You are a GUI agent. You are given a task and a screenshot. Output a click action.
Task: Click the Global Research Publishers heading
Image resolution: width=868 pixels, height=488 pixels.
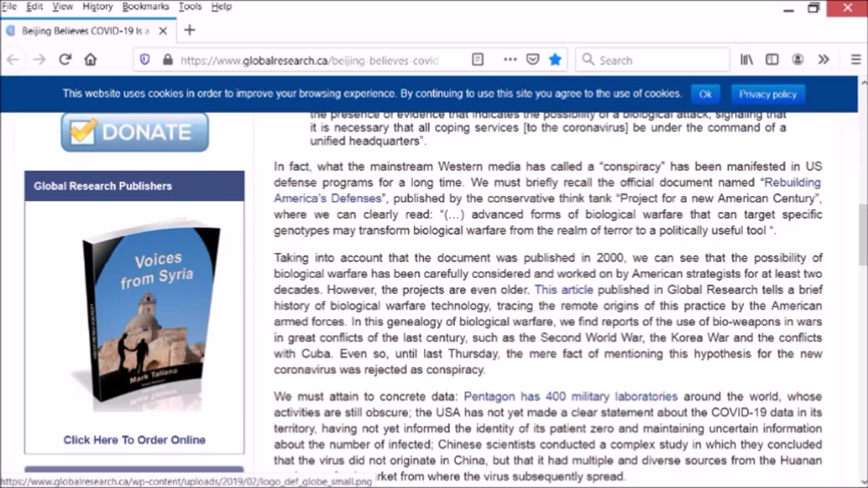click(103, 186)
